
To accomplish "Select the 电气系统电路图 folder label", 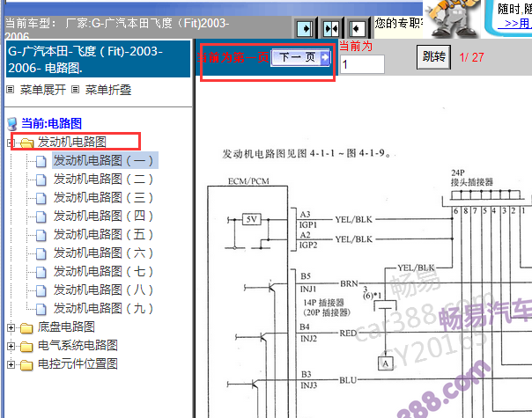I will click(78, 346).
